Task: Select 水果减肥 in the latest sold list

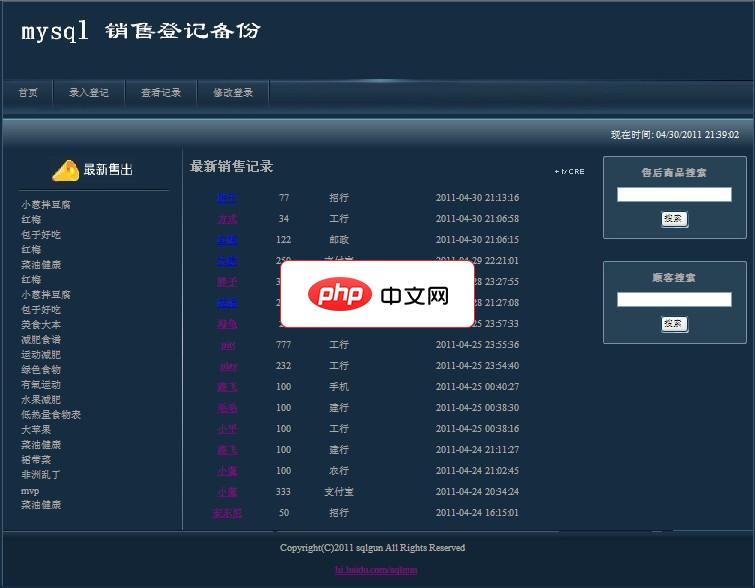Action: point(41,399)
